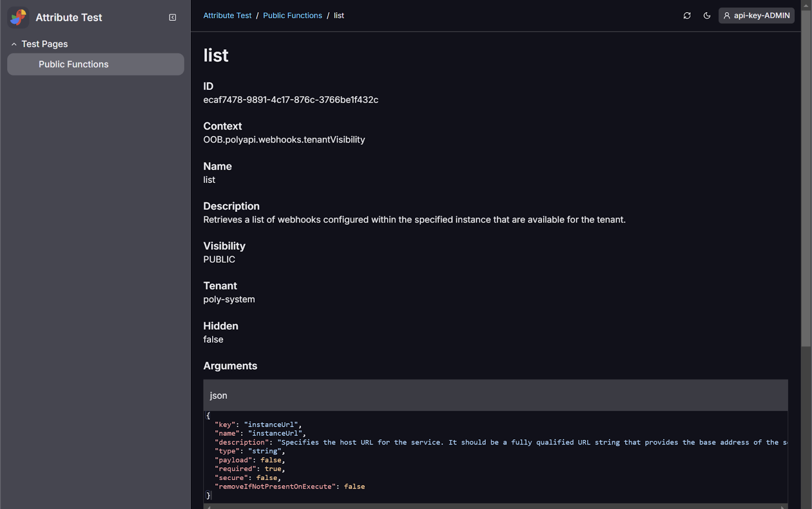Click the code block horizontal scrollbar
The width and height of the screenshot is (812, 509).
495,506
